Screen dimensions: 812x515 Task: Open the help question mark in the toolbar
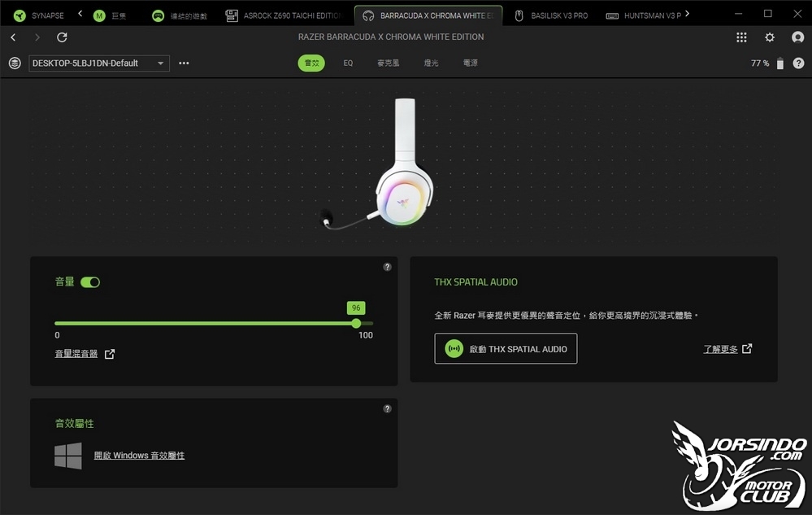[x=798, y=63]
